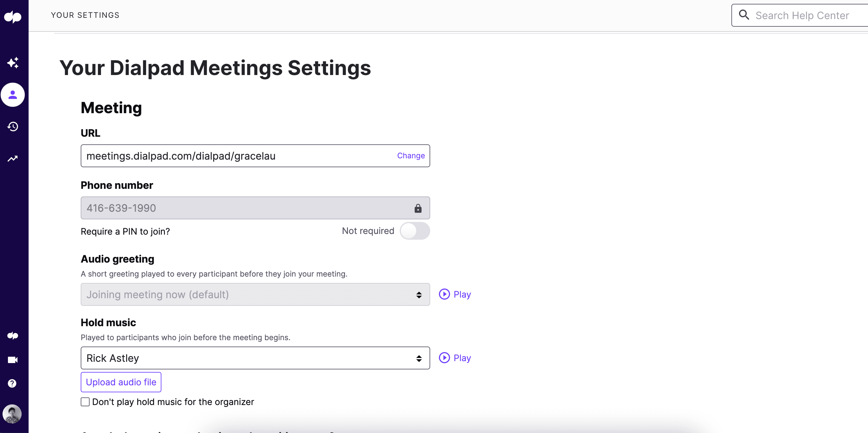868x433 pixels.
Task: Click the locked phone number field
Action: (x=255, y=208)
